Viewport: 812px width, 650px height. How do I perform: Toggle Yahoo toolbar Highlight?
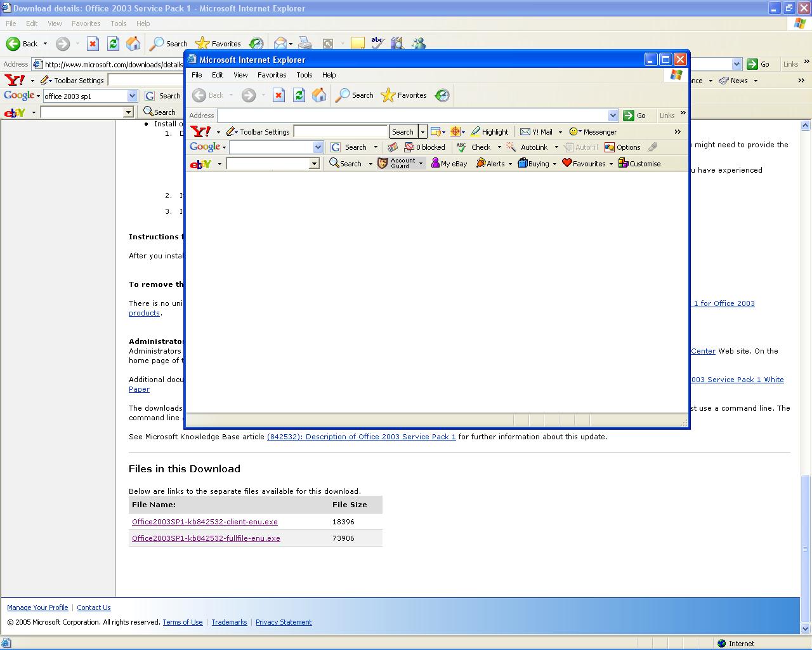click(489, 132)
